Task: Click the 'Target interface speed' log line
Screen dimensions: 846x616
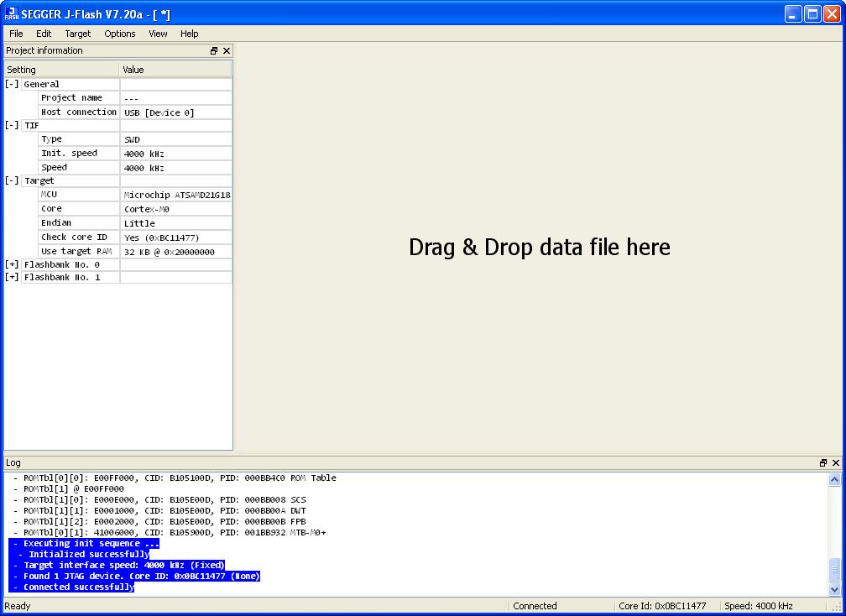Action: [x=117, y=566]
